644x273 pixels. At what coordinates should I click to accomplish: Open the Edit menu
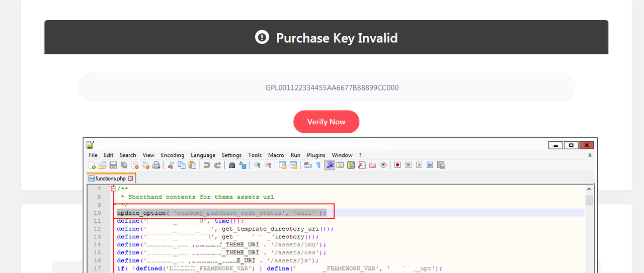(109, 155)
